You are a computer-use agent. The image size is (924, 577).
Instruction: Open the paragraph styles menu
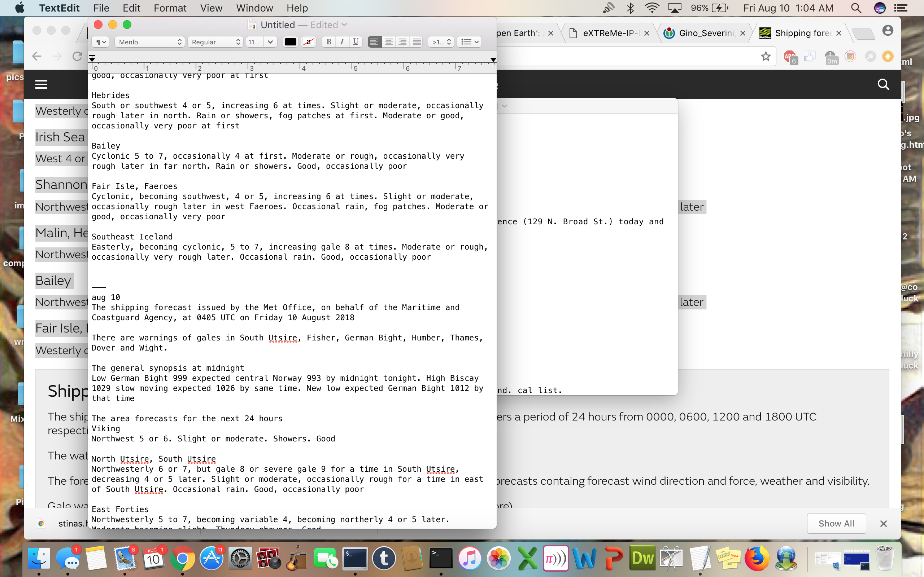[x=101, y=42]
